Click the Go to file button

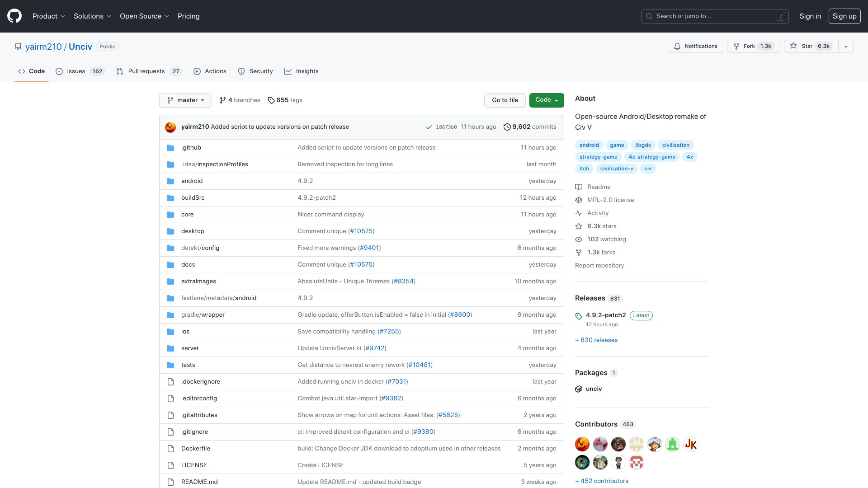point(505,100)
